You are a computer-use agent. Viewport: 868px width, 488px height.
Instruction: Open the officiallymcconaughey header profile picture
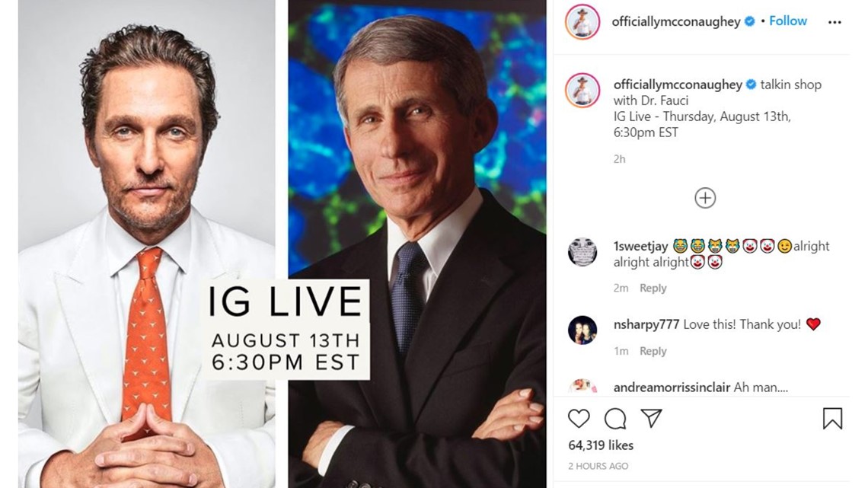pyautogui.click(x=582, y=22)
